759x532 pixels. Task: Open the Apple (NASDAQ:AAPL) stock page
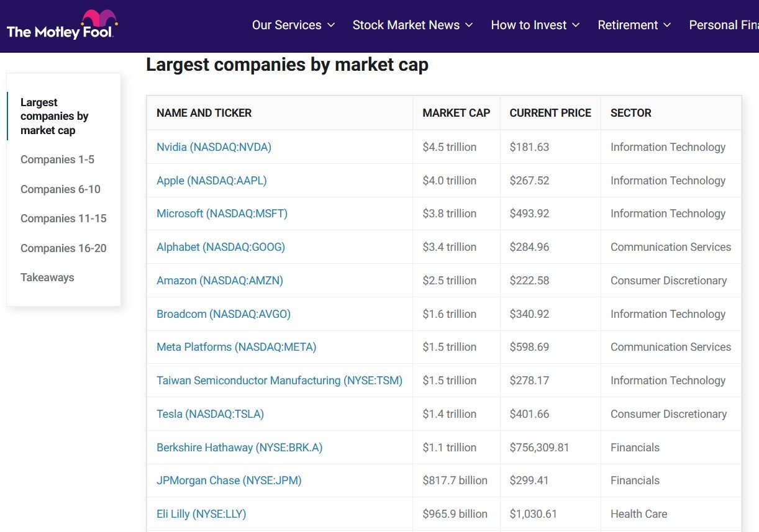tap(211, 181)
